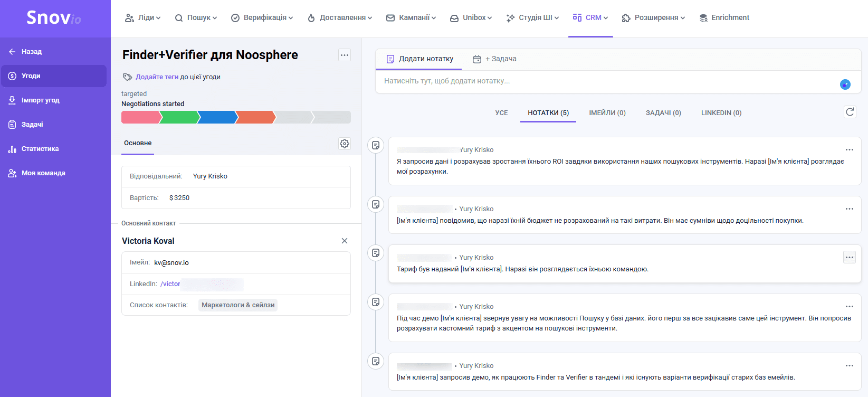This screenshot has height=397, width=868.
Task: Open options for the budget note
Action: (x=850, y=209)
